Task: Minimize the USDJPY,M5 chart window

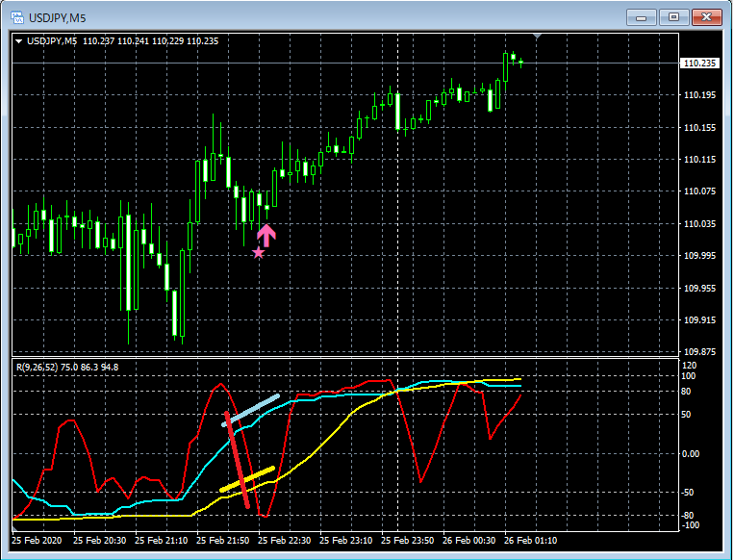Action: tap(642, 17)
